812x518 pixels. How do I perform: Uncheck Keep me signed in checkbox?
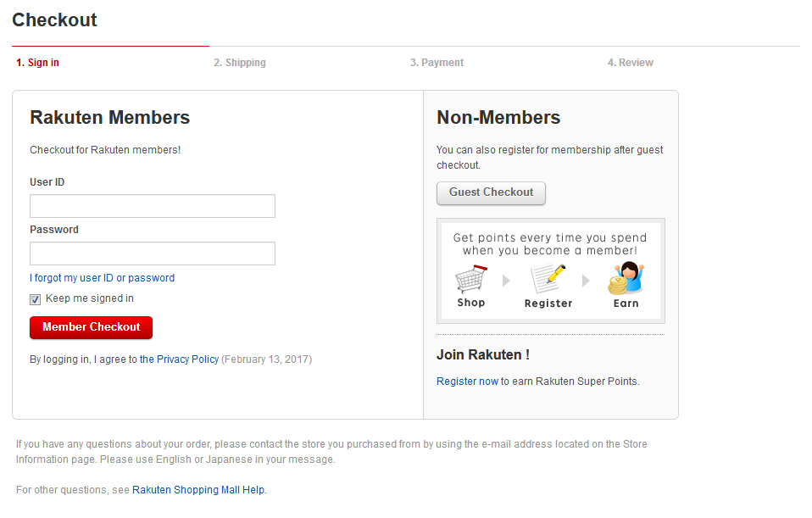click(x=36, y=299)
